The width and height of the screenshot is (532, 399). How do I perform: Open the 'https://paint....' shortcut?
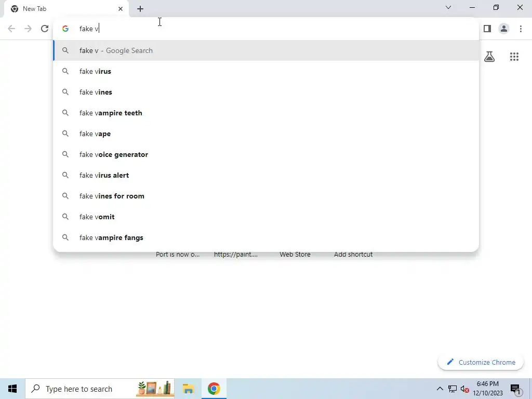(x=236, y=255)
